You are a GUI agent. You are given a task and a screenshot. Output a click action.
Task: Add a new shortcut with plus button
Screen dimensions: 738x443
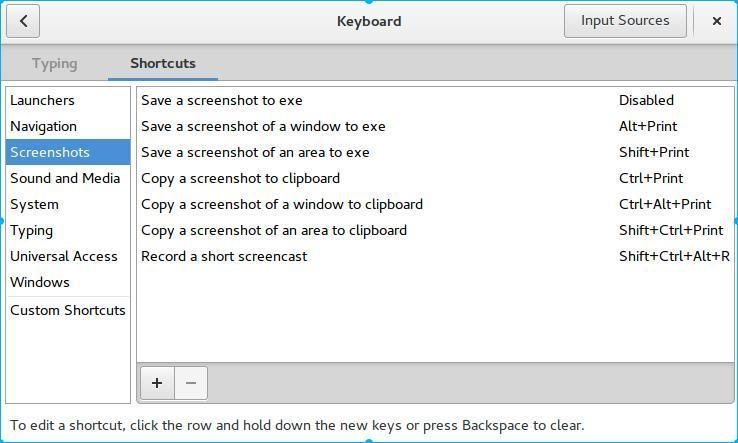157,383
